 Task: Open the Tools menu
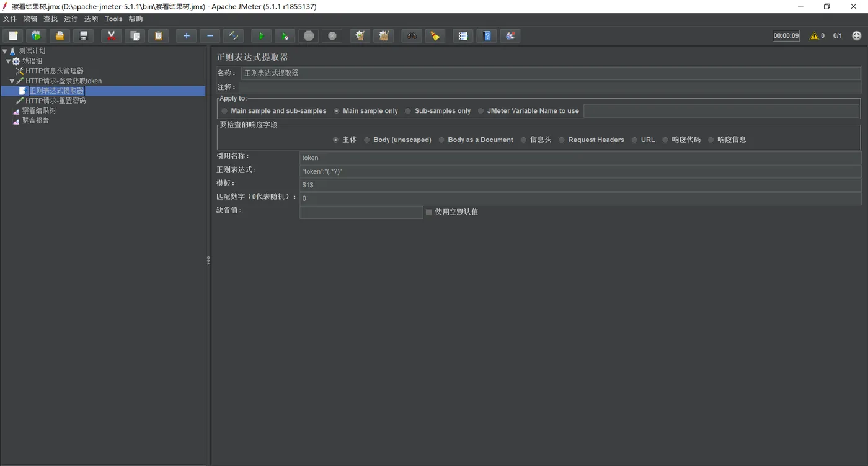(113, 19)
